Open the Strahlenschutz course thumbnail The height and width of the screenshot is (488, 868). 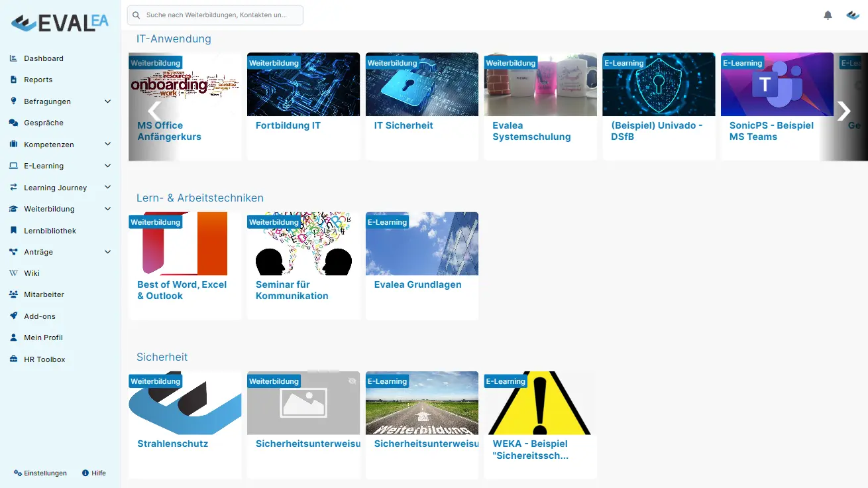point(185,402)
